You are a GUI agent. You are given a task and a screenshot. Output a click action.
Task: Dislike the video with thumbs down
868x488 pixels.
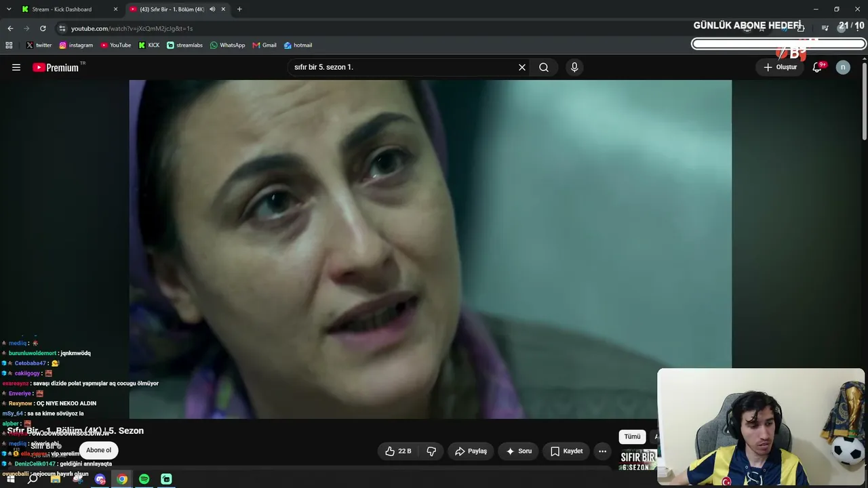[431, 451]
